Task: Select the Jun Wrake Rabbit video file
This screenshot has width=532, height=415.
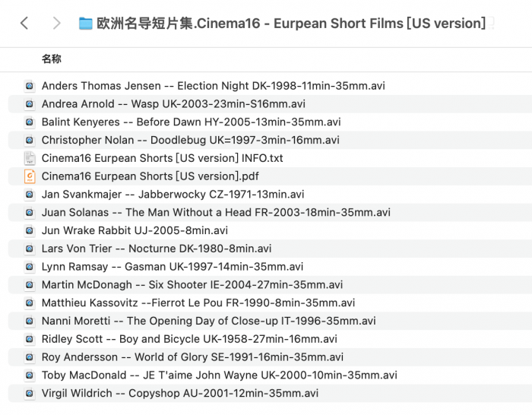Action: 135,230
